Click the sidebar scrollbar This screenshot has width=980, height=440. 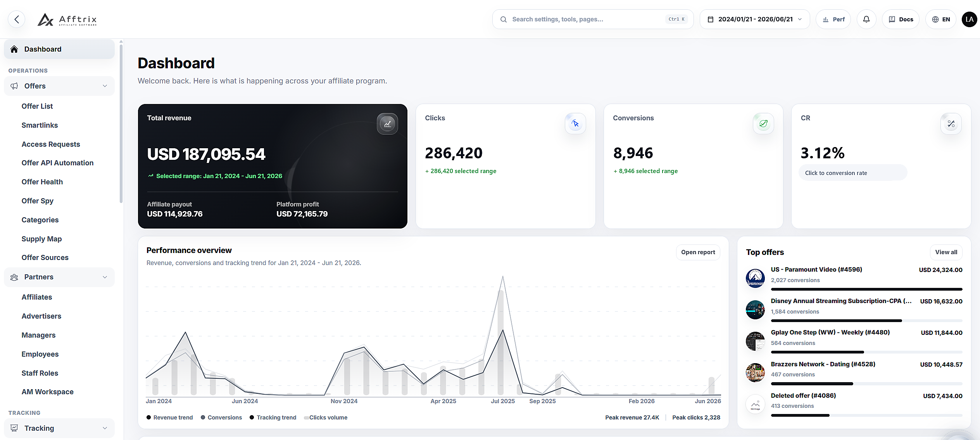tap(121, 123)
